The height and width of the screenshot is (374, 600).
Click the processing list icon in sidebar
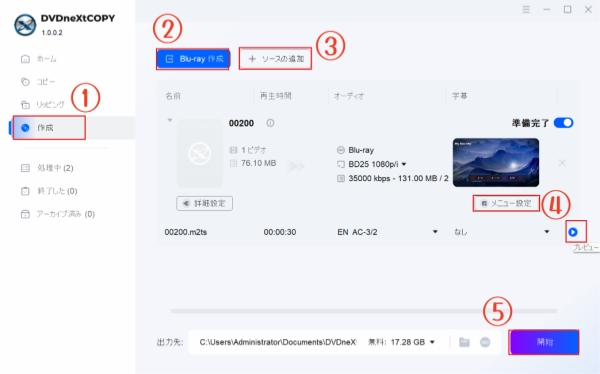pyautogui.click(x=25, y=168)
